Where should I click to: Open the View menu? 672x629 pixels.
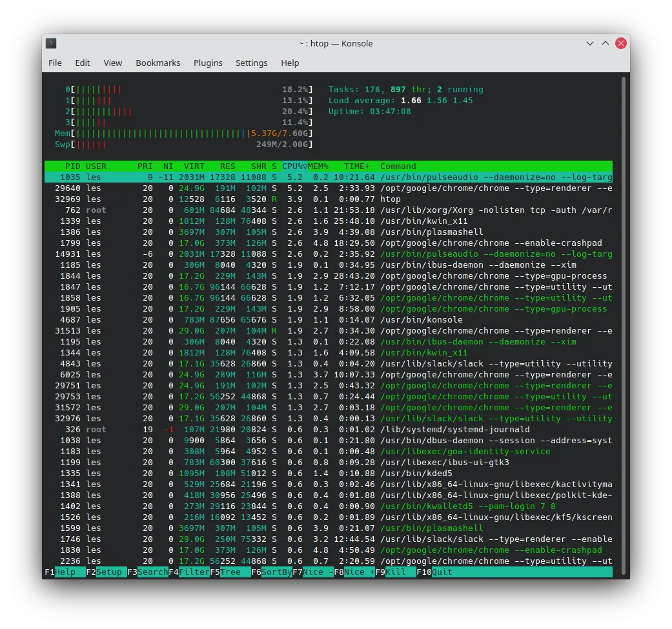[x=113, y=63]
